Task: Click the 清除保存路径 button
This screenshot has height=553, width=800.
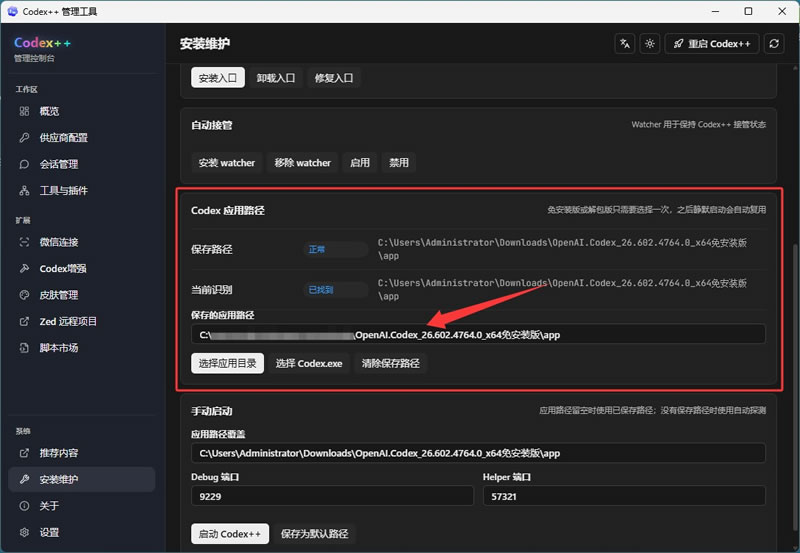Action: tap(391, 363)
